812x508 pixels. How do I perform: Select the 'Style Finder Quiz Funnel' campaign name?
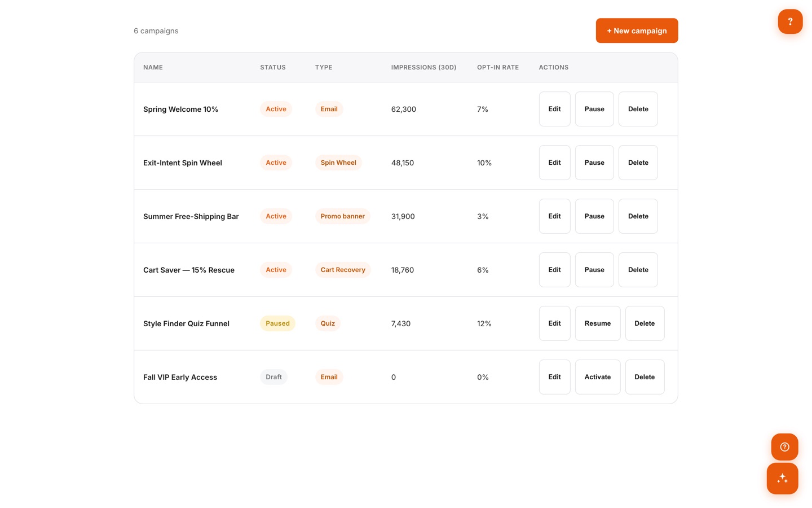[x=186, y=323]
